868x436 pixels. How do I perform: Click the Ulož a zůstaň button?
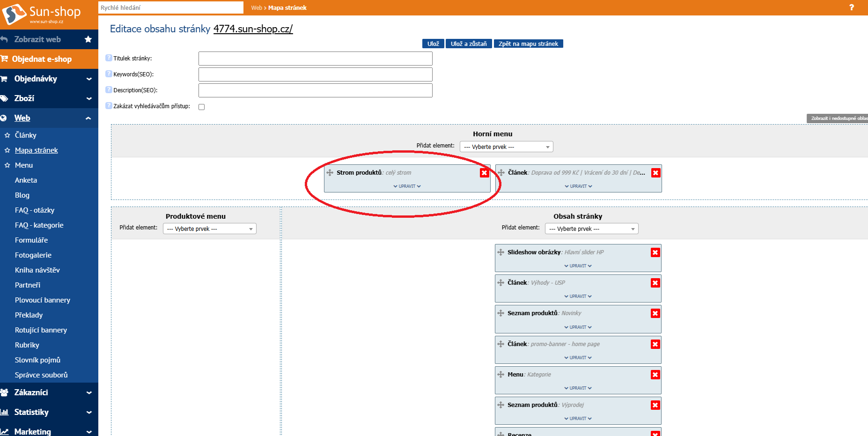pyautogui.click(x=468, y=44)
